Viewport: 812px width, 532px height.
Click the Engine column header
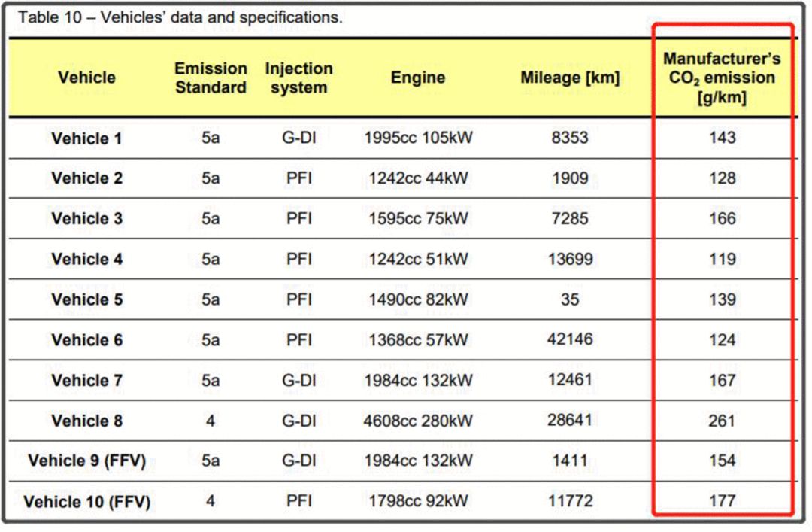418,78
